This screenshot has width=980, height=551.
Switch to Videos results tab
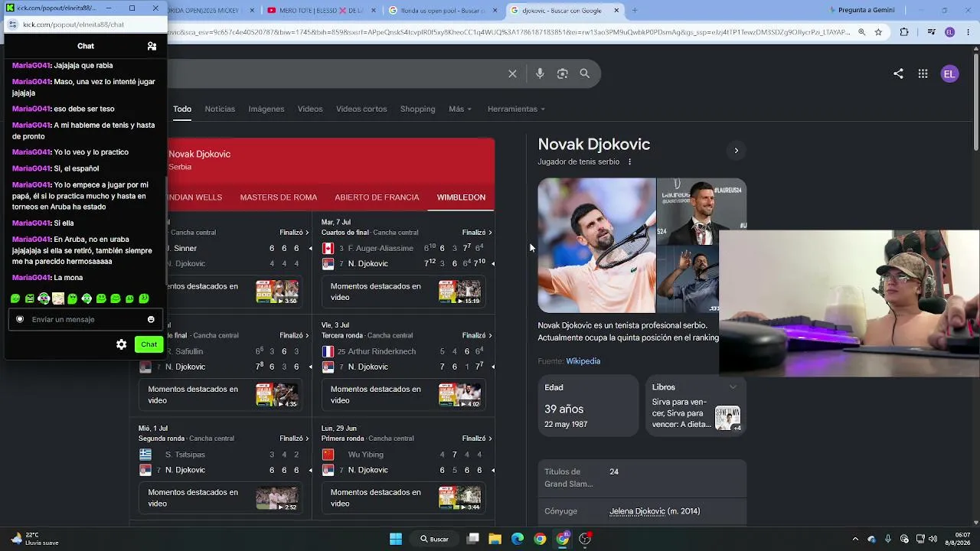pyautogui.click(x=310, y=109)
